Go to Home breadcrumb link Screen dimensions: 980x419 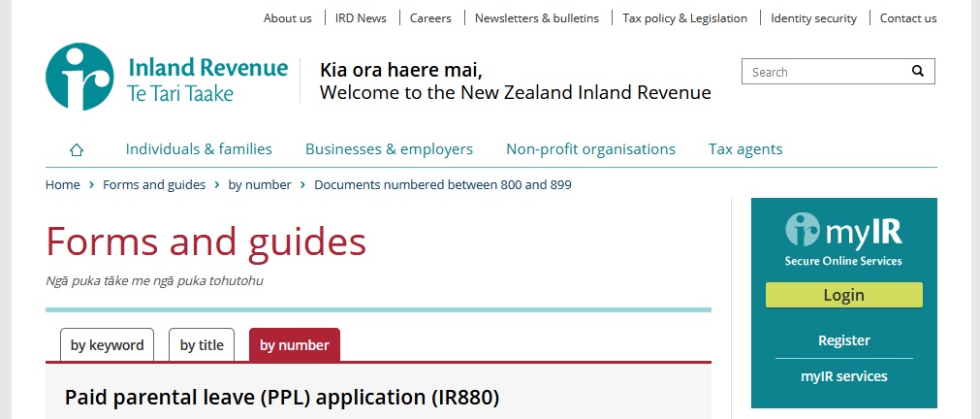[63, 184]
